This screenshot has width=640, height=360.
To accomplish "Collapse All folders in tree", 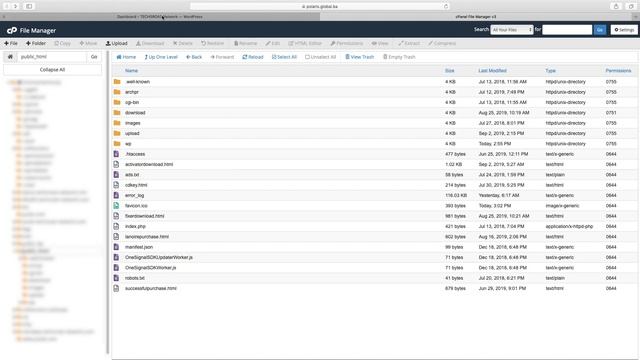I will [x=52, y=70].
